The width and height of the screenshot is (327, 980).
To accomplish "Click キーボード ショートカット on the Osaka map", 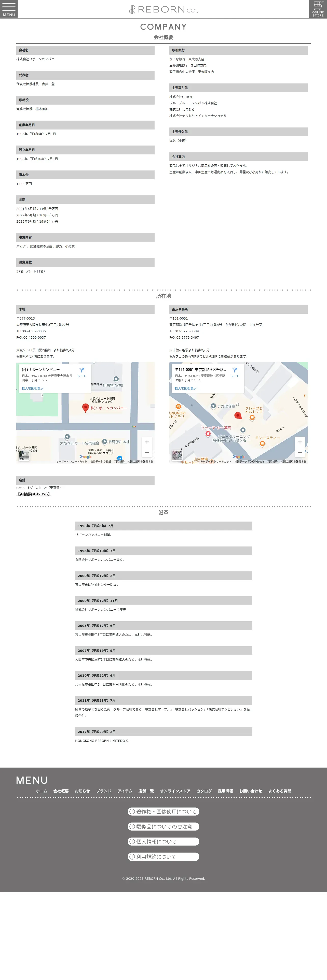I will tap(72, 462).
